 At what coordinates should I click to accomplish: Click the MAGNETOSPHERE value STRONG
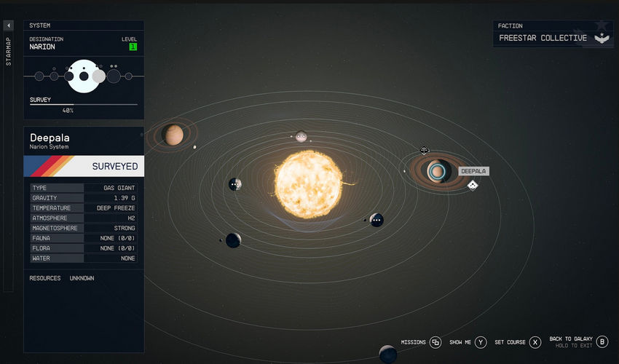point(125,228)
